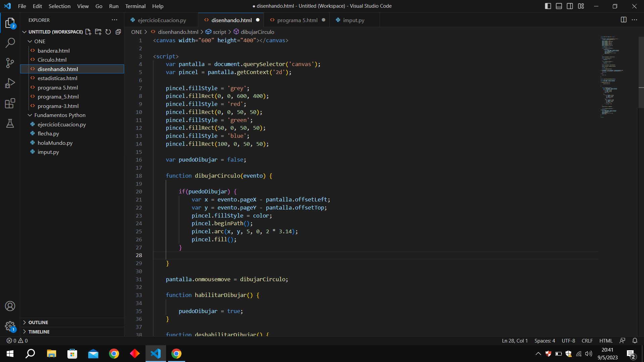This screenshot has height=362, width=644.
Task: Open estadisticas.html from Explorer
Action: pyautogui.click(x=57, y=78)
